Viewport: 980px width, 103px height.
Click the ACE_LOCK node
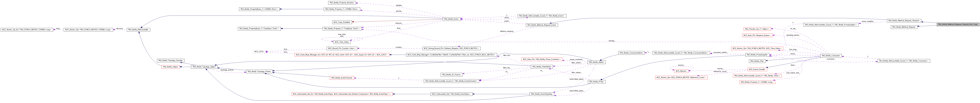click(x=259, y=52)
